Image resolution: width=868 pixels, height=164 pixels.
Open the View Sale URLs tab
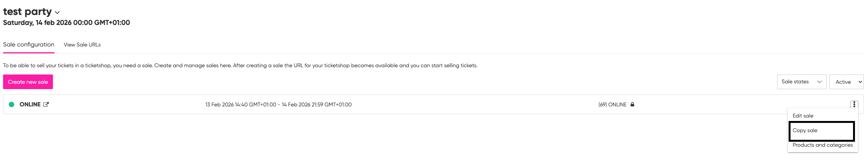(x=82, y=45)
